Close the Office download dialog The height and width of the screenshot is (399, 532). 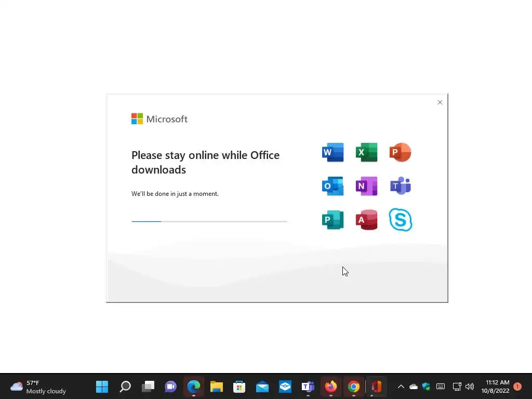point(440,102)
